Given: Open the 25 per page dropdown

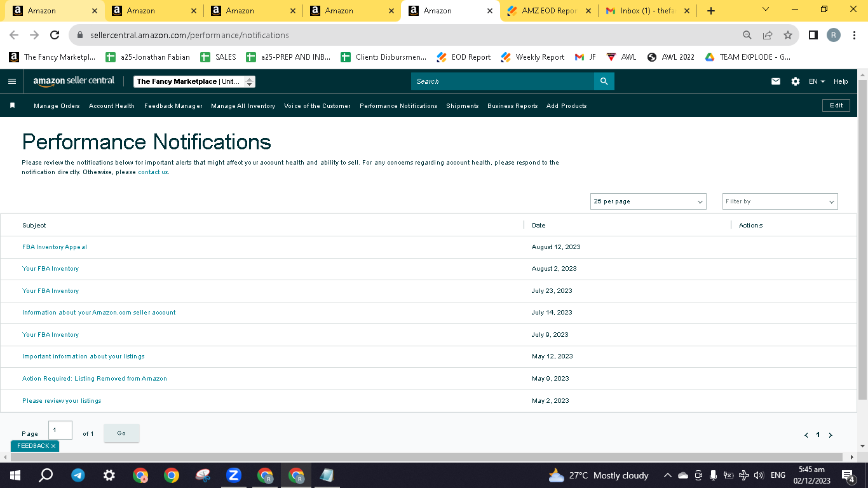Looking at the screenshot, I should click(x=648, y=201).
